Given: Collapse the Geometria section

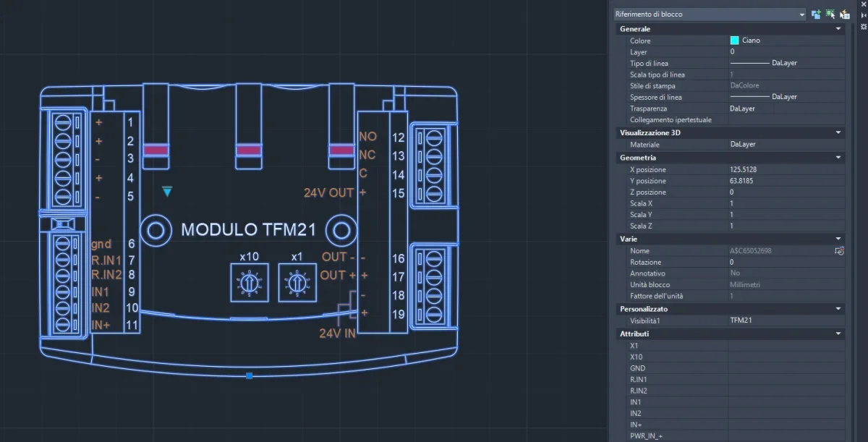Looking at the screenshot, I should [x=838, y=158].
